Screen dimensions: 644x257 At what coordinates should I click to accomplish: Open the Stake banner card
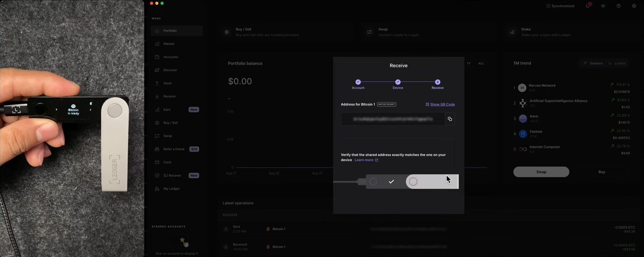coord(571,32)
